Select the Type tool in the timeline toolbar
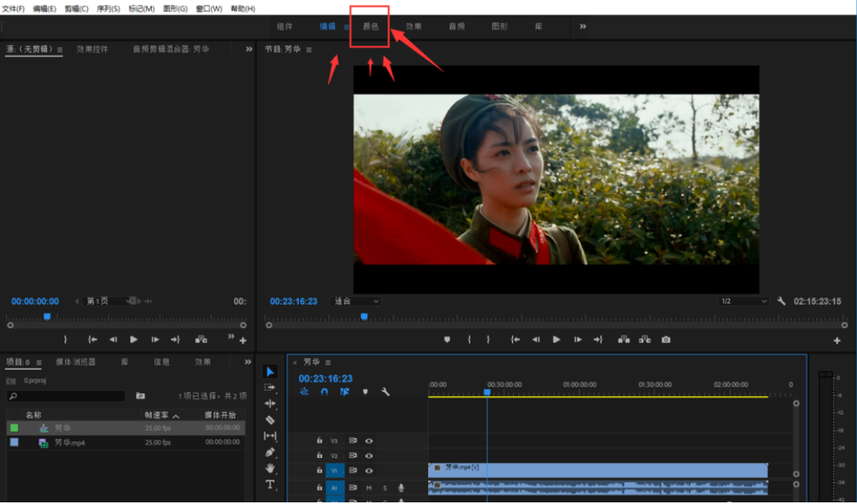This screenshot has width=857, height=504. coord(270,485)
